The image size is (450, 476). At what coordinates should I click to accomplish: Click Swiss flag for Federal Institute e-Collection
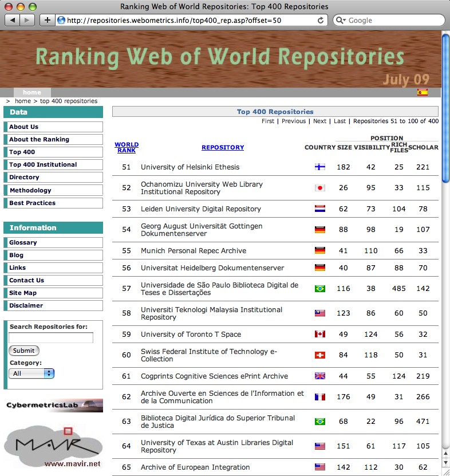point(320,355)
